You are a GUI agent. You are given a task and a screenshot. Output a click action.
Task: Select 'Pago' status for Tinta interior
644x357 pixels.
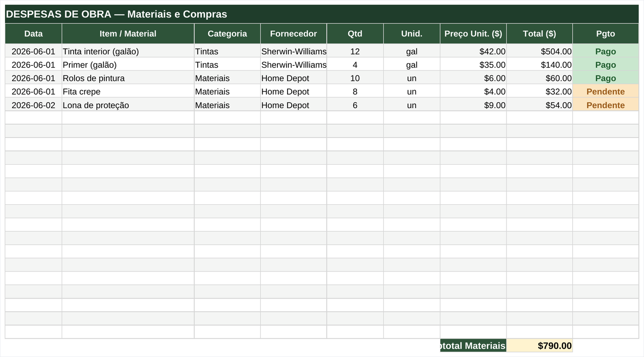[x=605, y=51]
